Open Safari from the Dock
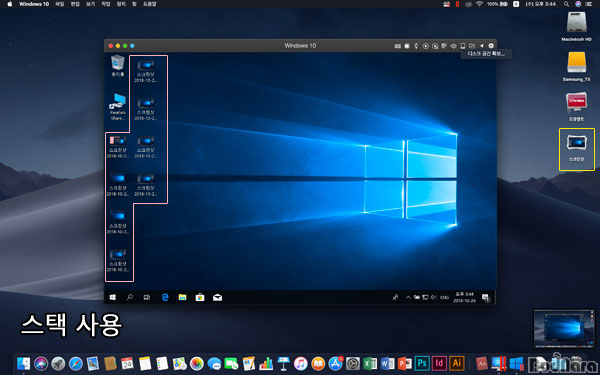This screenshot has width=600, height=375. [x=76, y=363]
